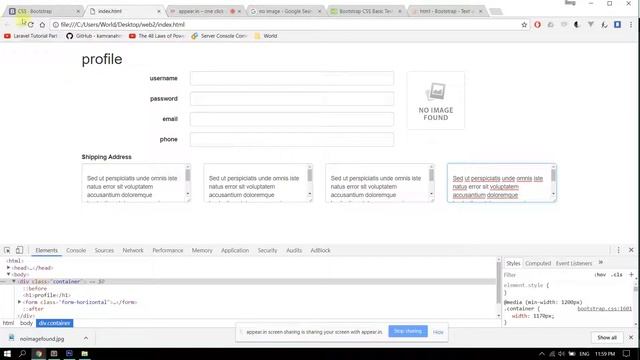Open the Application tab
640x360 pixels.
[x=235, y=250]
